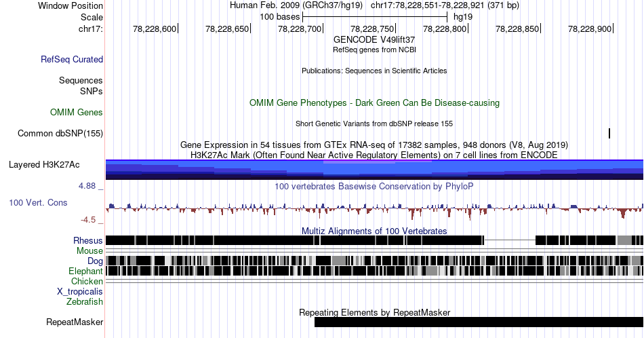The image size is (644, 338).
Task: Click the hg19 label beside scale bar
Action: tap(463, 17)
